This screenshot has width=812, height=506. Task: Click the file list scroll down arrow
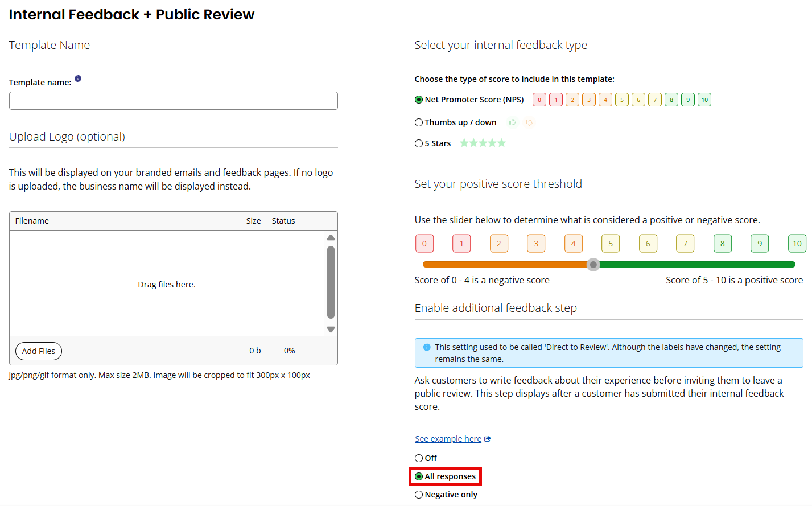331,330
